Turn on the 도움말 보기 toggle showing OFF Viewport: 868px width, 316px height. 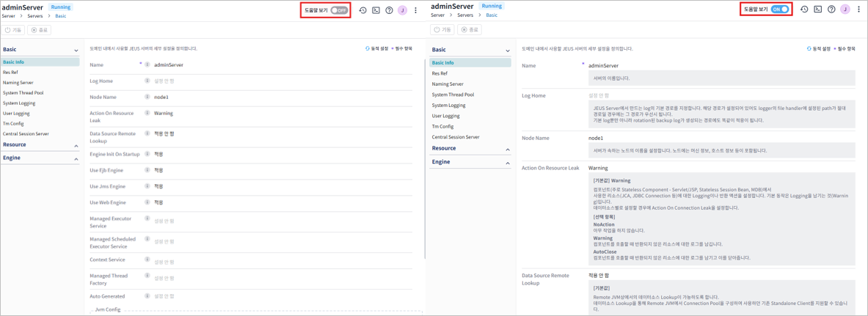coord(338,10)
